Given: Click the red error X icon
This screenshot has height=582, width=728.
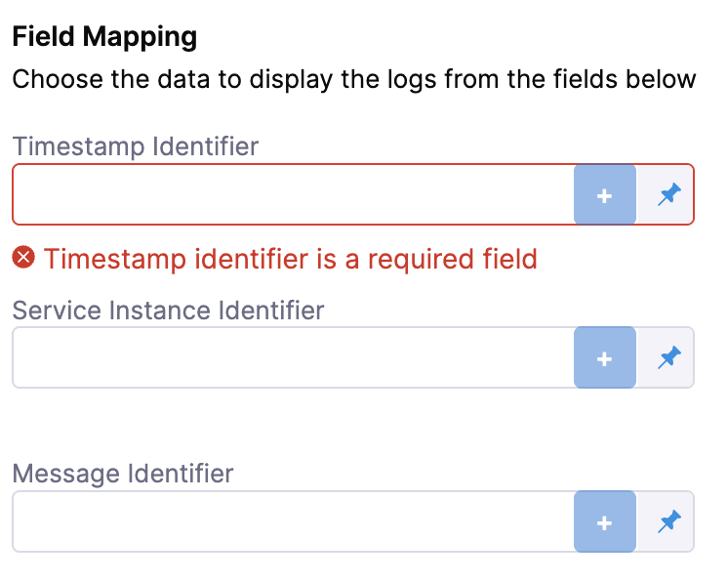Looking at the screenshot, I should point(24,258).
